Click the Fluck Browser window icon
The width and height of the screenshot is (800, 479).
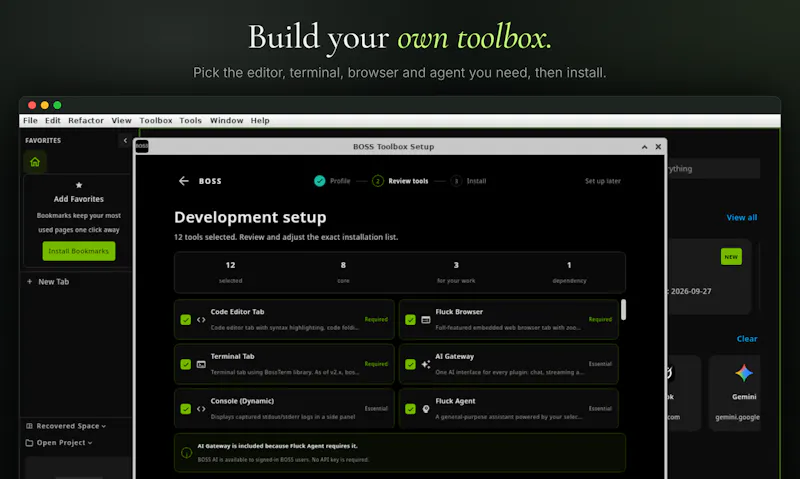[426, 320]
